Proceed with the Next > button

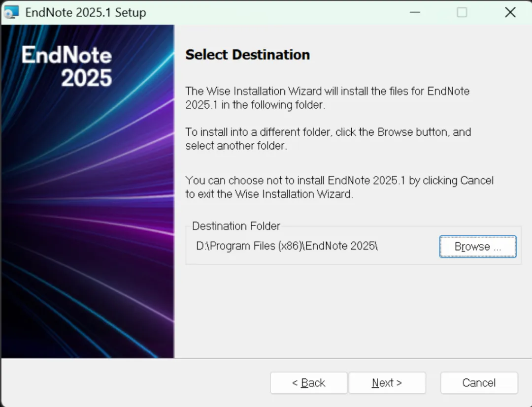click(x=387, y=383)
